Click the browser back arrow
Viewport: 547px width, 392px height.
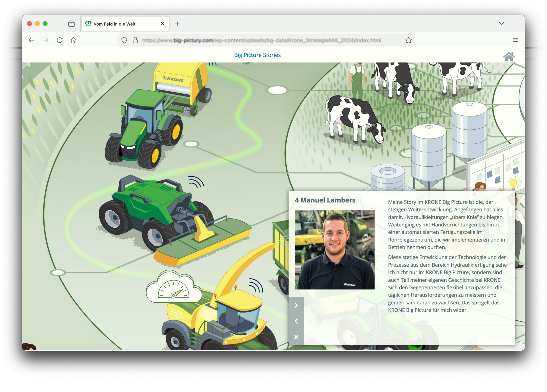click(31, 40)
